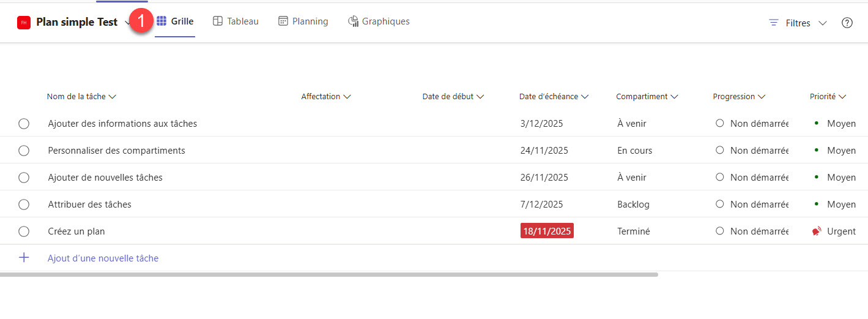This screenshot has width=868, height=319.
Task: Click 'Ajout d'une nouvelle tâche' link
Action: [x=103, y=258]
